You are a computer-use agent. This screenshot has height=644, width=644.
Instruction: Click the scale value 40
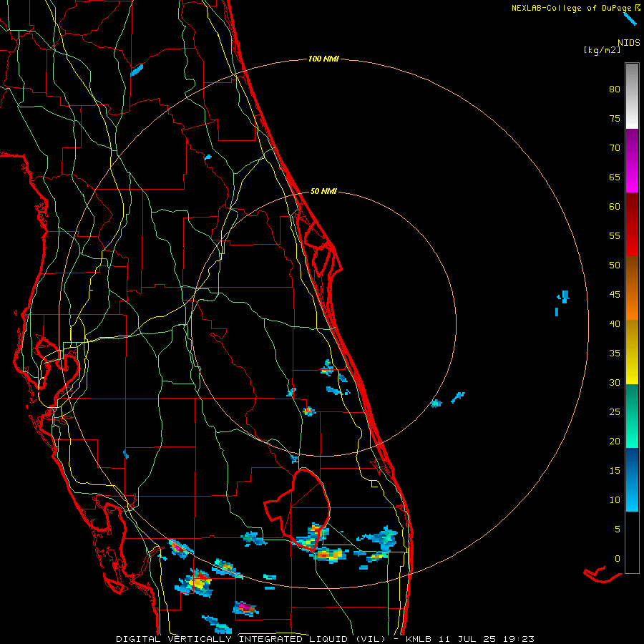tap(615, 324)
